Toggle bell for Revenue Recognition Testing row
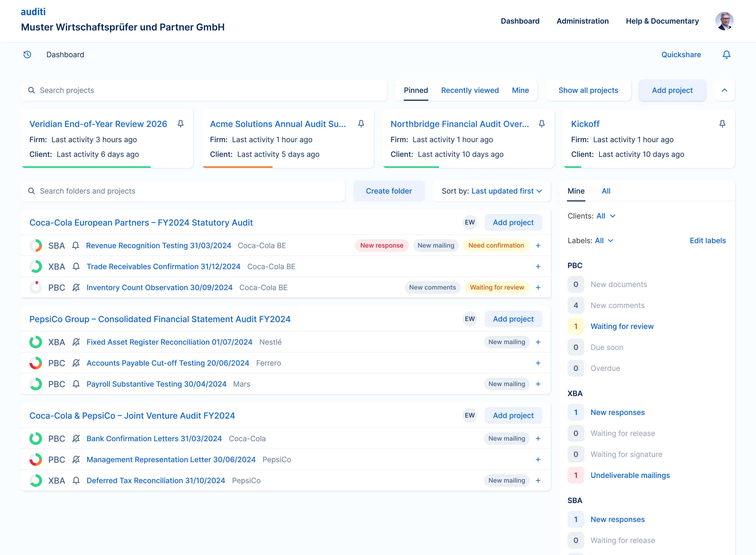 tap(76, 246)
